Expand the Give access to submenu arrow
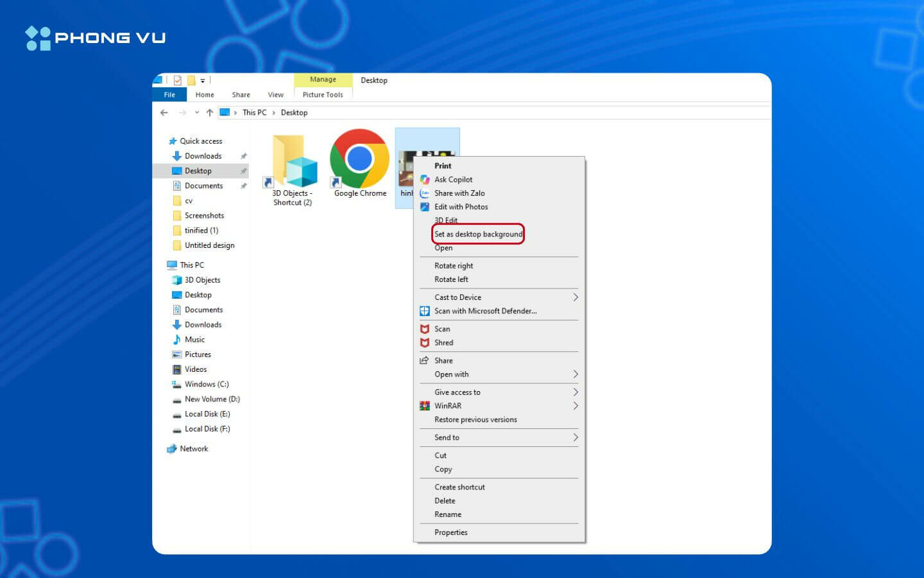This screenshot has height=578, width=924. (x=576, y=392)
